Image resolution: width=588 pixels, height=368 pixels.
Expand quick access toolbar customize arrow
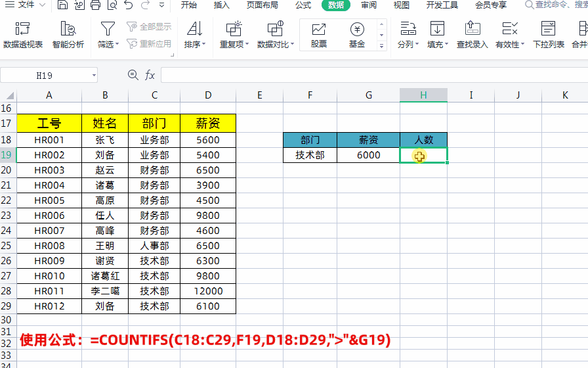coord(161,5)
